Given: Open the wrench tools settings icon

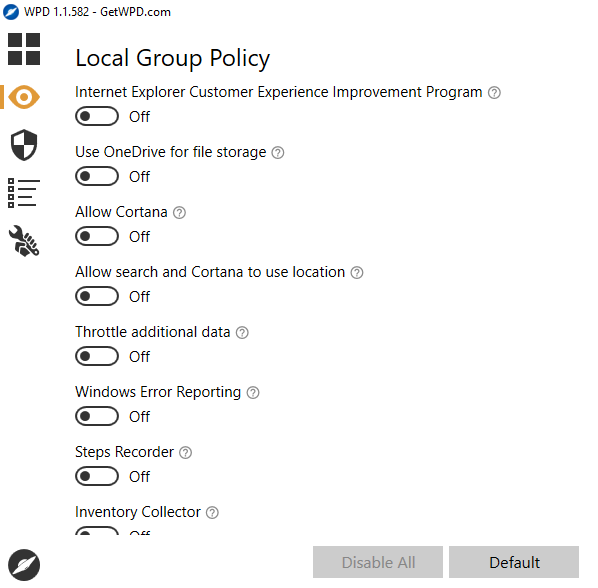Looking at the screenshot, I should coord(24,241).
